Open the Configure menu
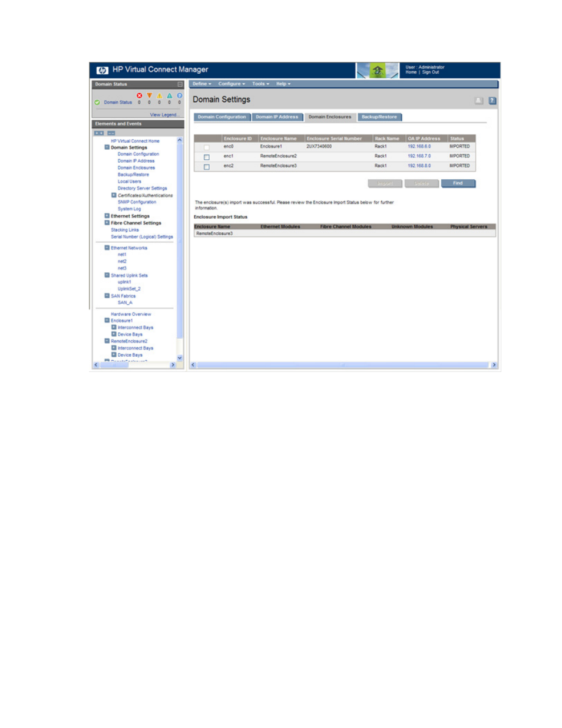The height and width of the screenshot is (728, 562). 232,84
